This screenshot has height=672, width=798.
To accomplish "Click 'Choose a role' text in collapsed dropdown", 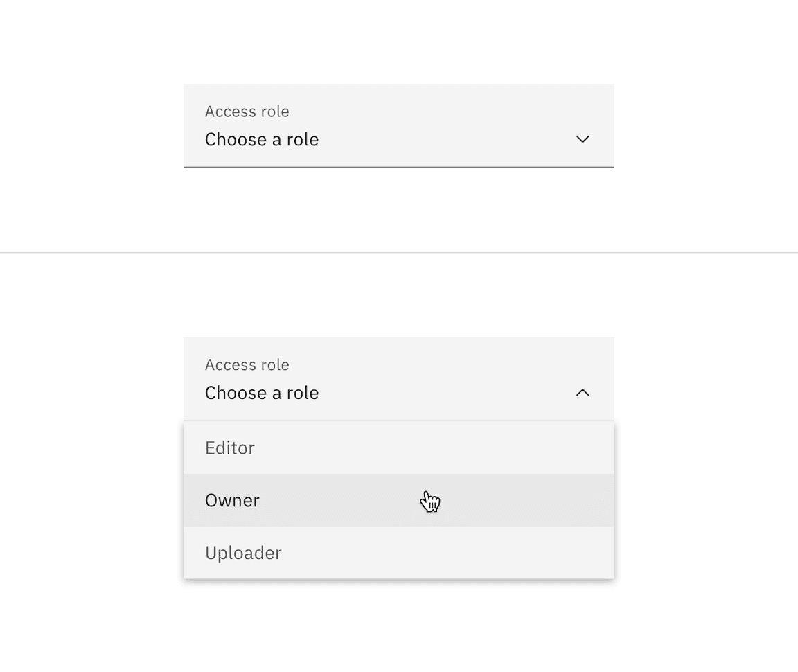I will click(262, 139).
